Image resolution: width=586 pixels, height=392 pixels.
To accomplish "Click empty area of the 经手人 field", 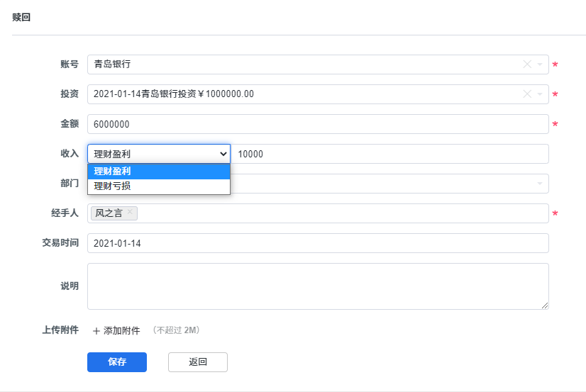I will point(341,213).
